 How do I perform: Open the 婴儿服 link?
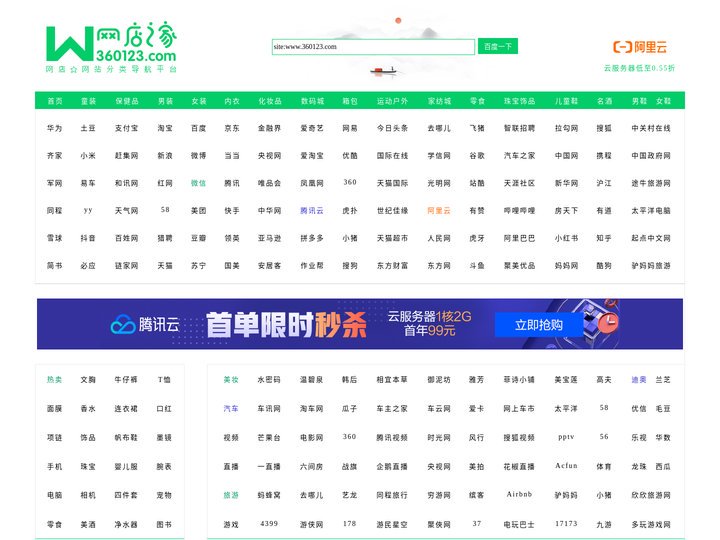coord(126,467)
